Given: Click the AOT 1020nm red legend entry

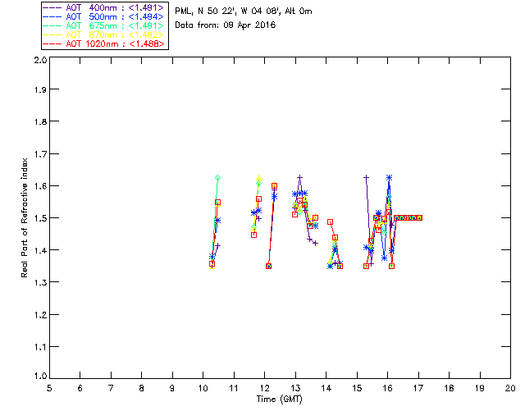Looking at the screenshot, I should click(105, 43).
